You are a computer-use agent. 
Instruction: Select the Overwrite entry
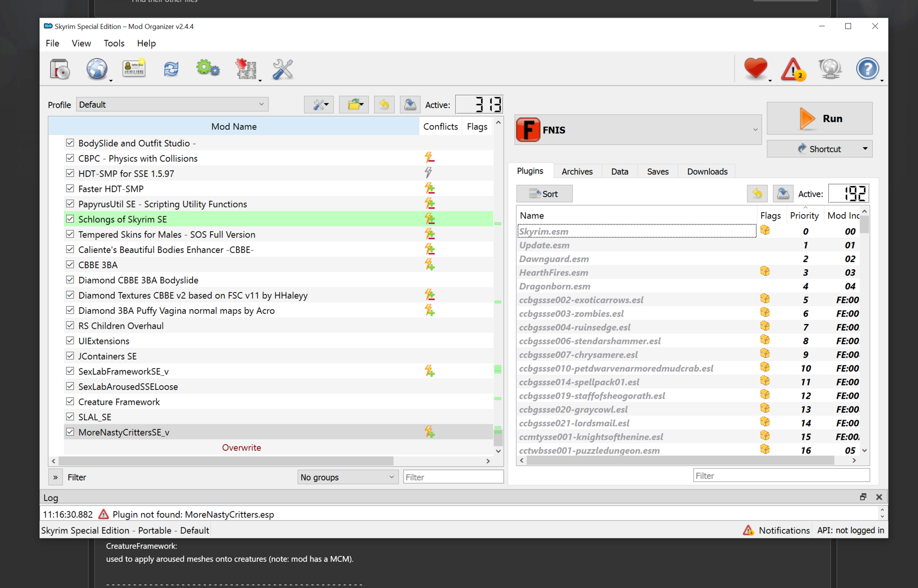(241, 447)
